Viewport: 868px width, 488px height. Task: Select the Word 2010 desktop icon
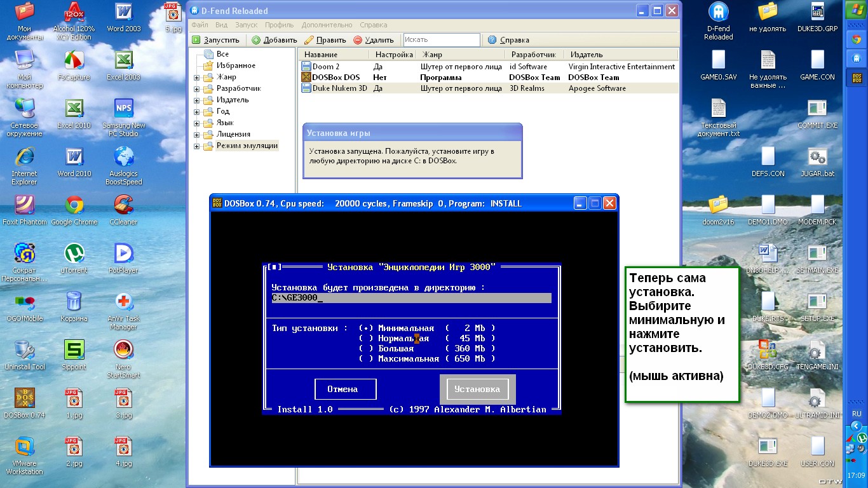coord(74,162)
